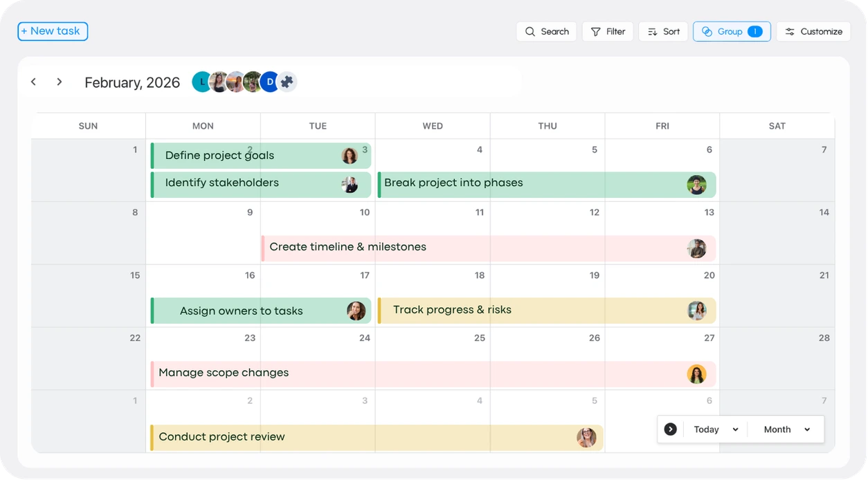Toggle the teal 'L' avatar filter
The width and height of the screenshot is (868, 480).
tap(201, 81)
